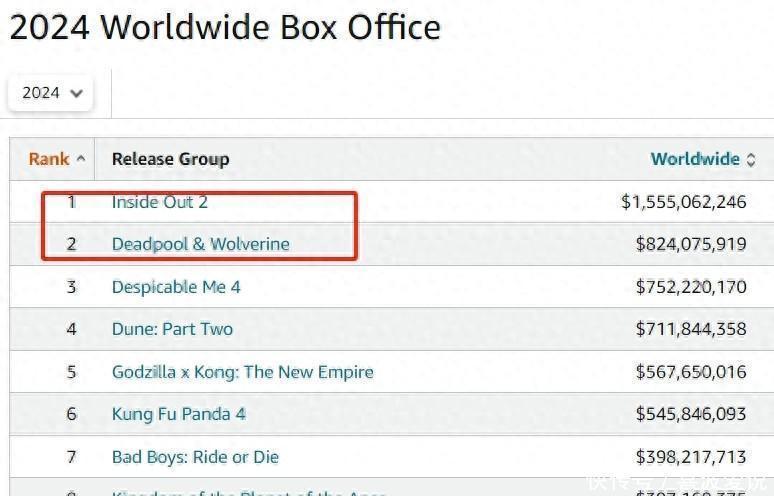Viewport: 774px width, 496px height.
Task: Sort table by Worldwide gross
Action: pyautogui.click(x=695, y=159)
